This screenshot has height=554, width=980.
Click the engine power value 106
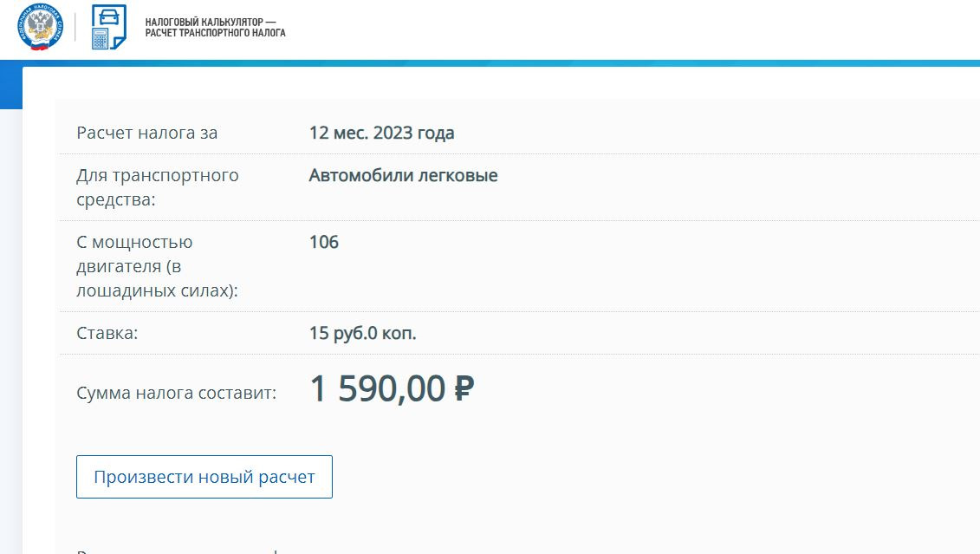[x=324, y=242]
